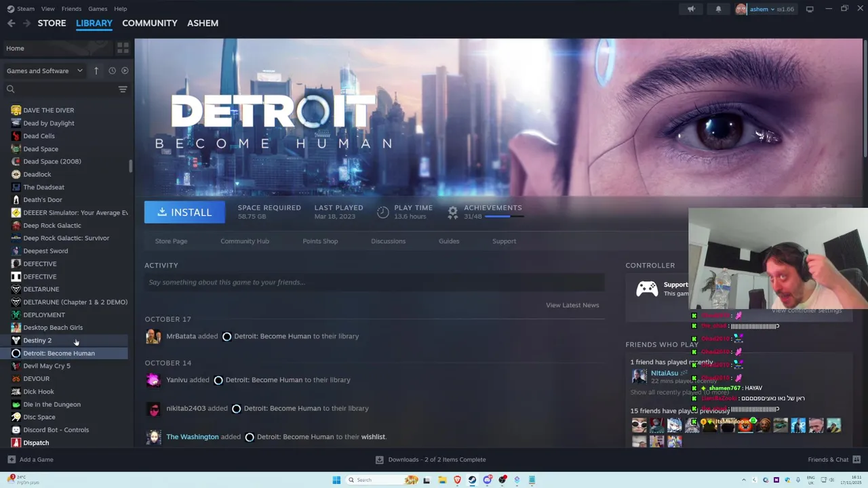Viewport: 868px width, 488px height.
Task: Select Devil May Cry 5 in list
Action: [47, 366]
